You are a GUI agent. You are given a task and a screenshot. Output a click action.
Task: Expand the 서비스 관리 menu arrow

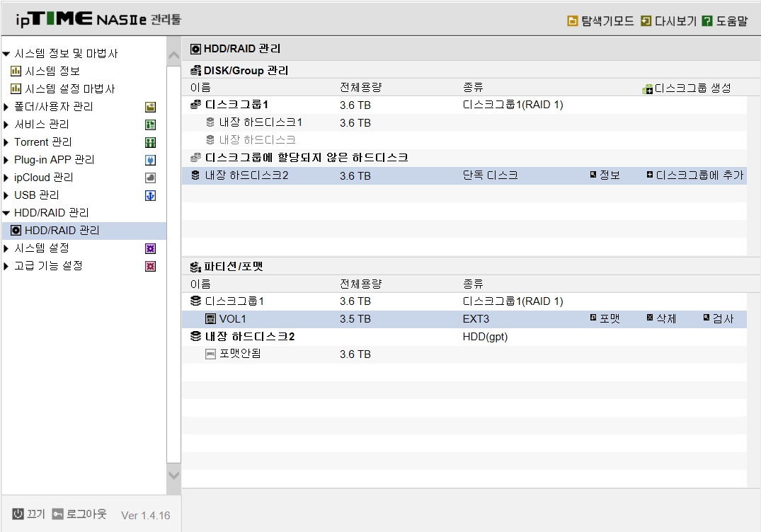point(6,125)
